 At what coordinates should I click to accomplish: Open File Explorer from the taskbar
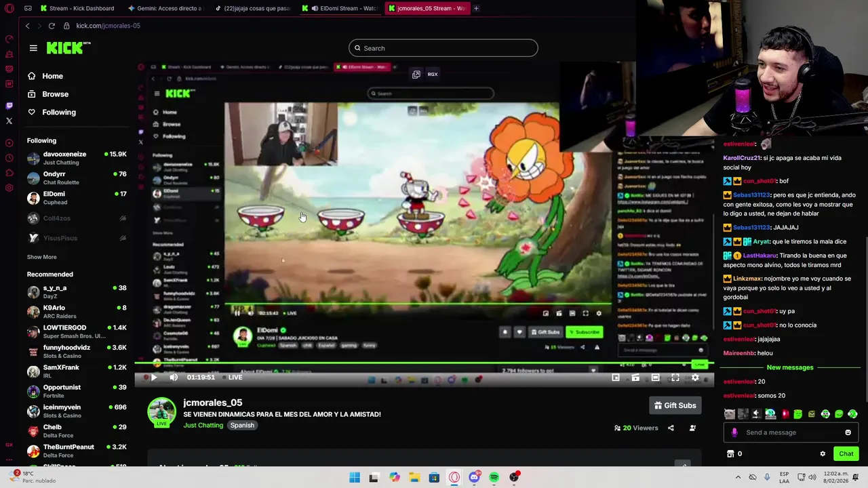point(414,477)
